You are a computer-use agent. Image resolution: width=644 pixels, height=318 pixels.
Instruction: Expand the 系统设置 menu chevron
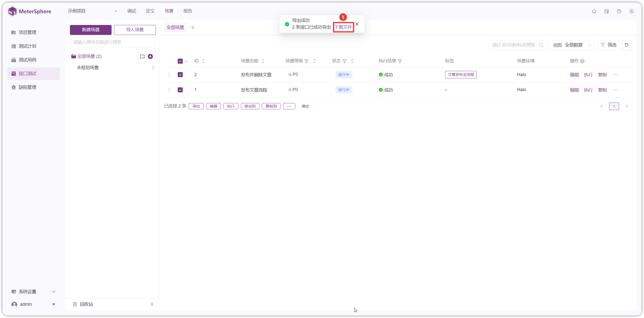tap(53, 292)
